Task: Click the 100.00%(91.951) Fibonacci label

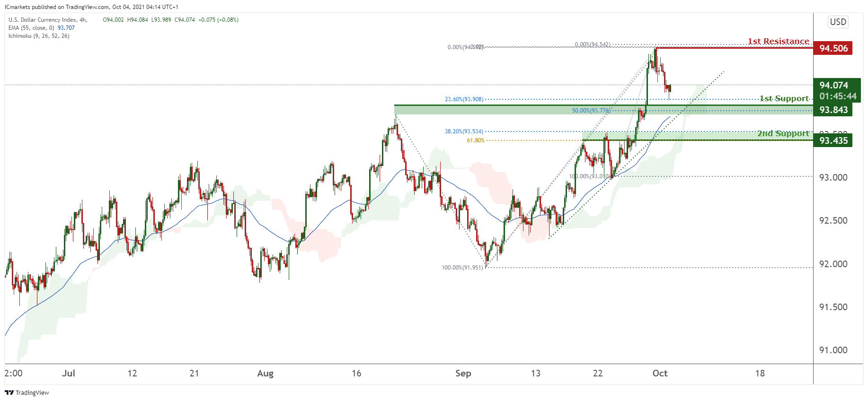Action: pyautogui.click(x=462, y=268)
